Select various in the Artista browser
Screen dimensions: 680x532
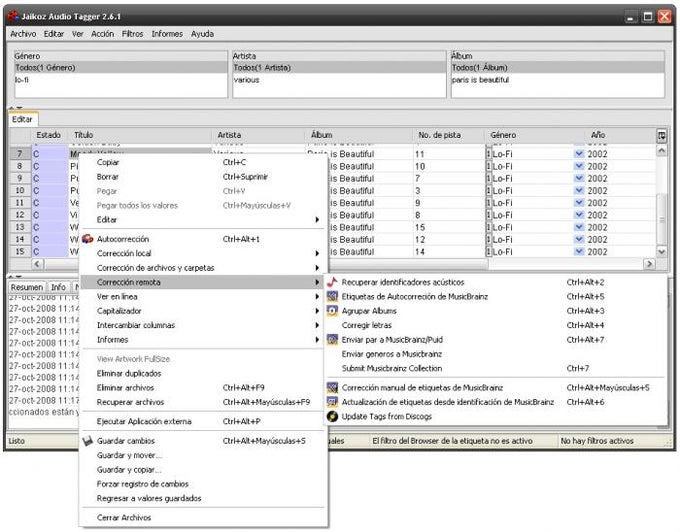click(x=339, y=80)
